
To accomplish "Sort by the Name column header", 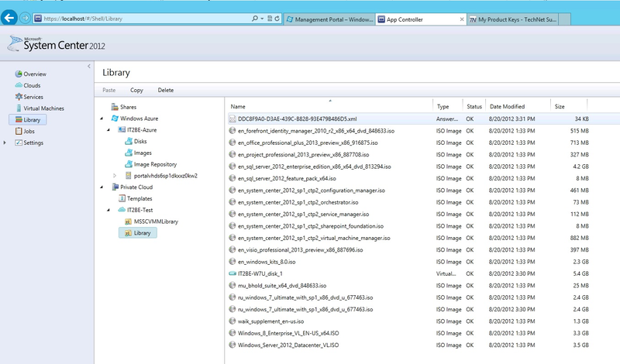I will (x=238, y=106).
